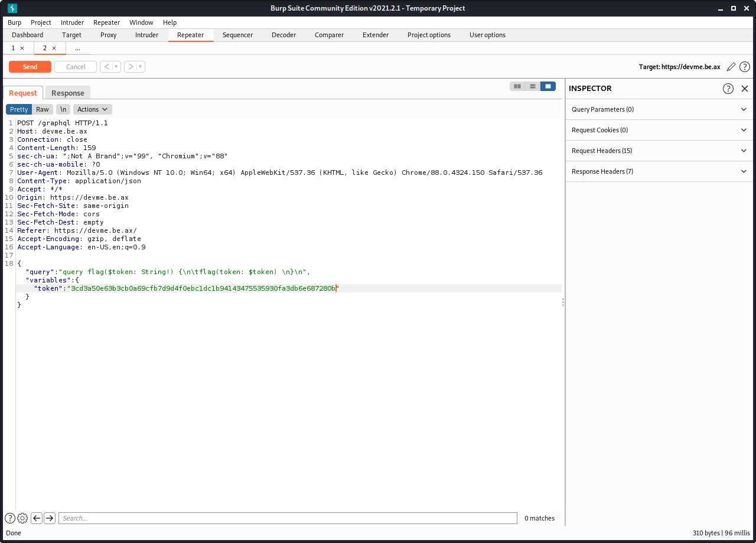Expand Request Headers (15) section
The width and height of the screenshot is (756, 543).
(660, 151)
